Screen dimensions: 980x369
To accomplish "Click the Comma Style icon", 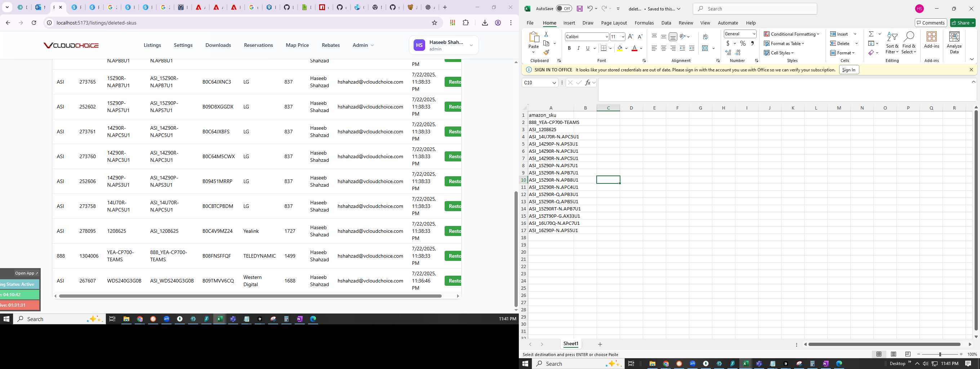I will click(753, 43).
